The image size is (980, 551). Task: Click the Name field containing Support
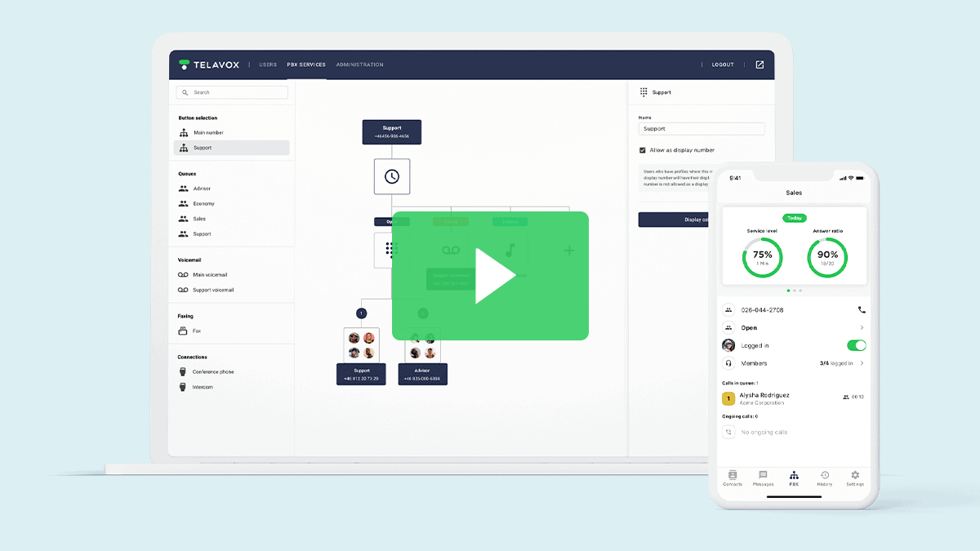click(x=702, y=129)
